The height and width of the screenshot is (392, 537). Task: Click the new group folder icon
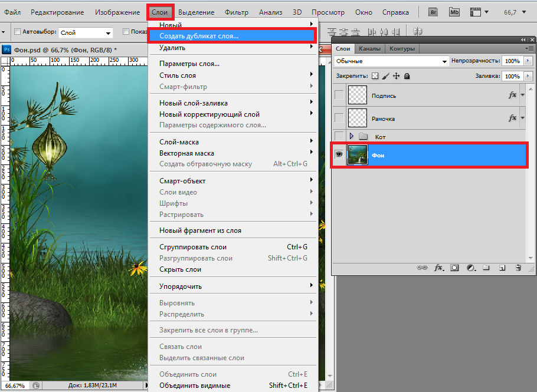point(486,268)
